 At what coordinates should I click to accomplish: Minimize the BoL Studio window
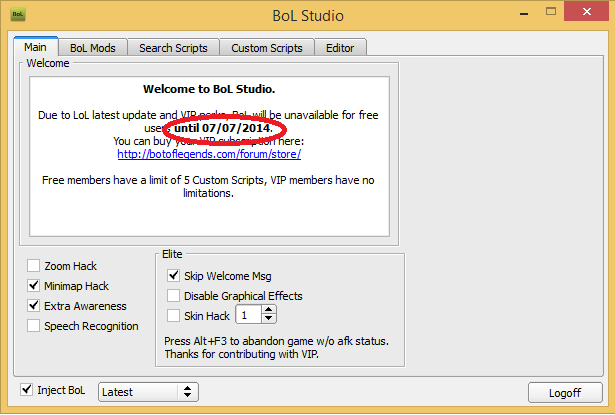524,13
